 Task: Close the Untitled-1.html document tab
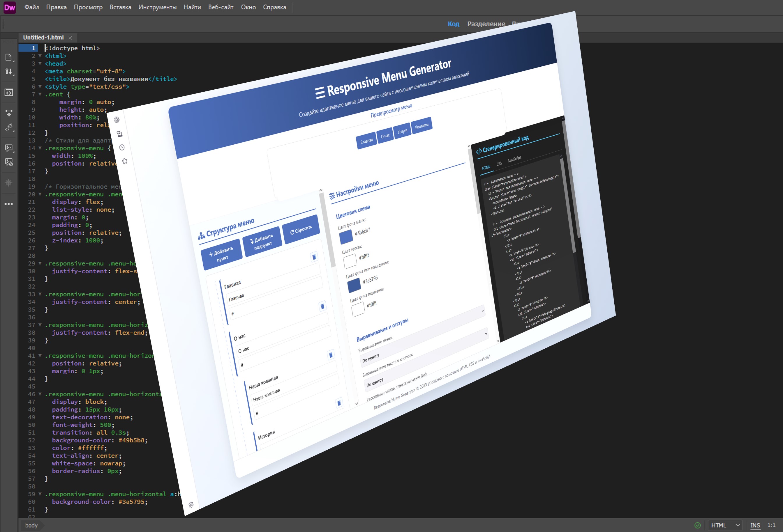point(70,38)
